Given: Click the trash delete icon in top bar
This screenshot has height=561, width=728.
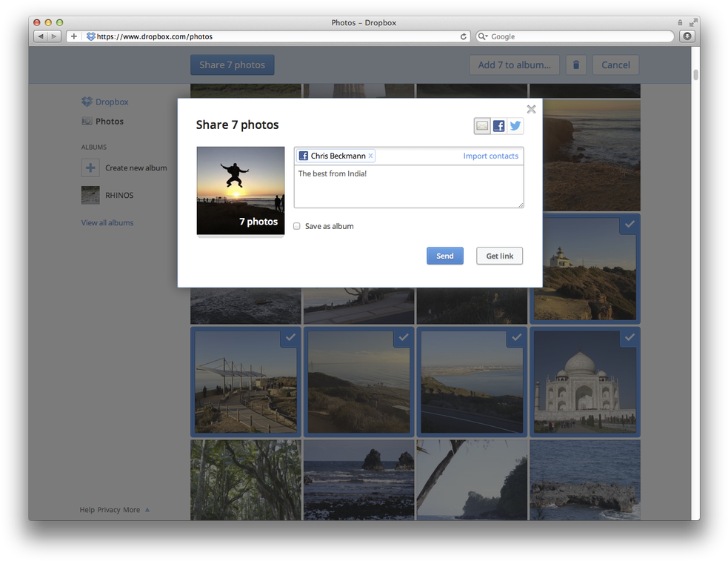Looking at the screenshot, I should [575, 65].
